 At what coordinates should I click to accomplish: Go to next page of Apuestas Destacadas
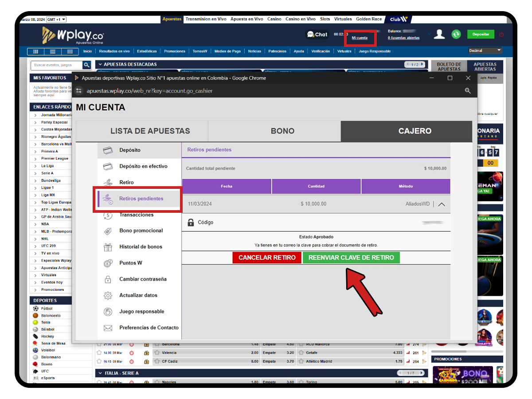(422, 65)
